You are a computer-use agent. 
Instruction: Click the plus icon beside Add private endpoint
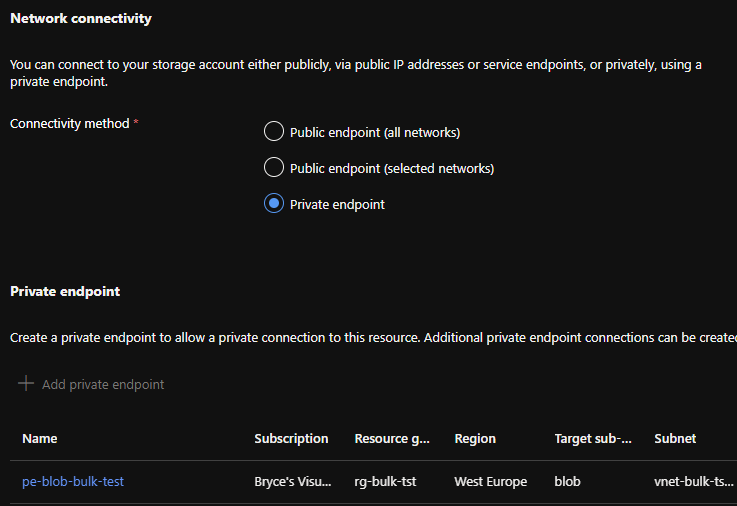point(26,384)
